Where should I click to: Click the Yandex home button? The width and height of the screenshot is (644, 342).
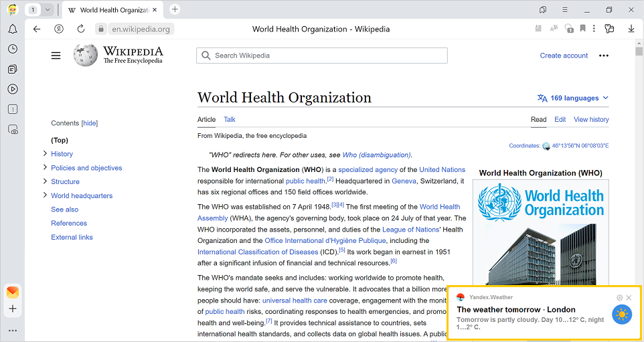(x=59, y=29)
